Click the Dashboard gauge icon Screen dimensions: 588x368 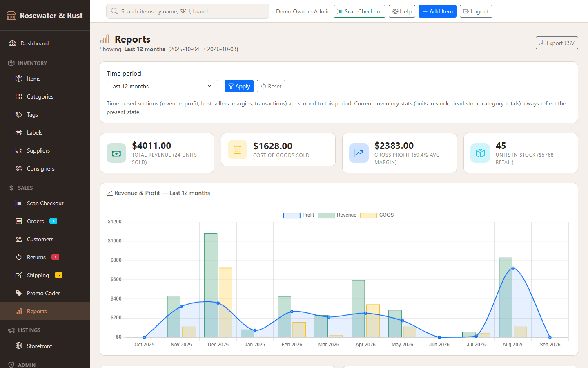pos(12,43)
